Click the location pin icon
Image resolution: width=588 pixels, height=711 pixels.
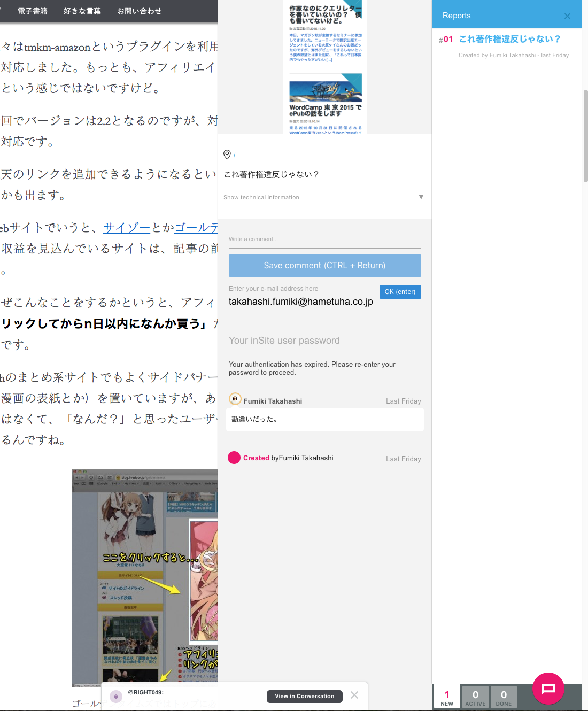click(x=227, y=154)
